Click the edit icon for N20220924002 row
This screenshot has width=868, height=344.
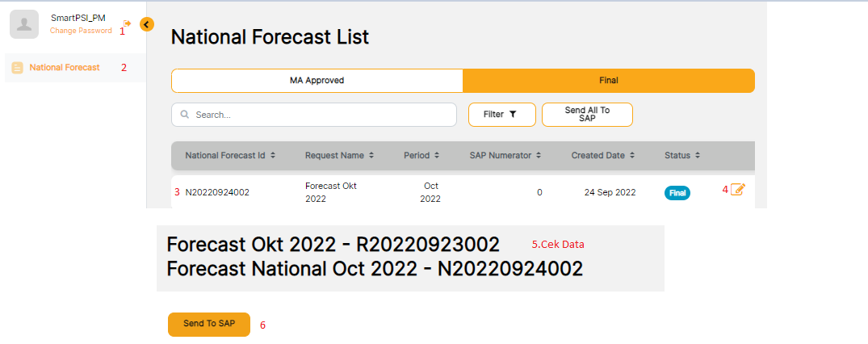pos(737,189)
